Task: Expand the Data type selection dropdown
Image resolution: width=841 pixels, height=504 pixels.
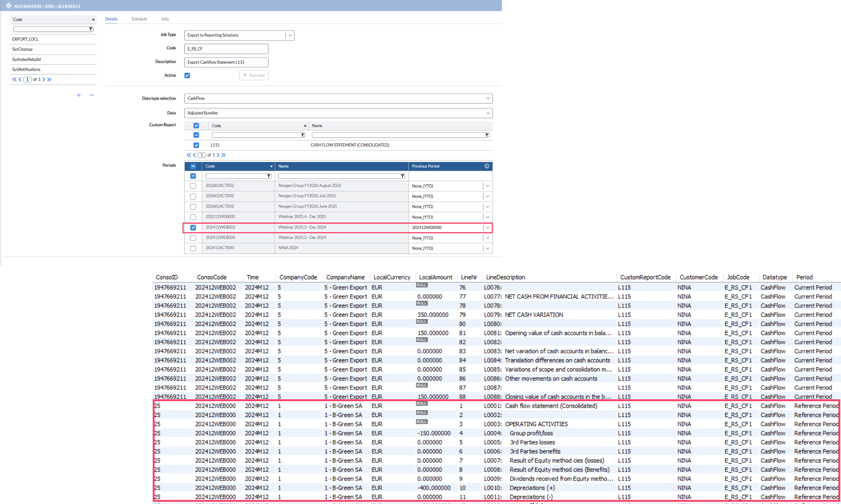Action: click(x=488, y=98)
